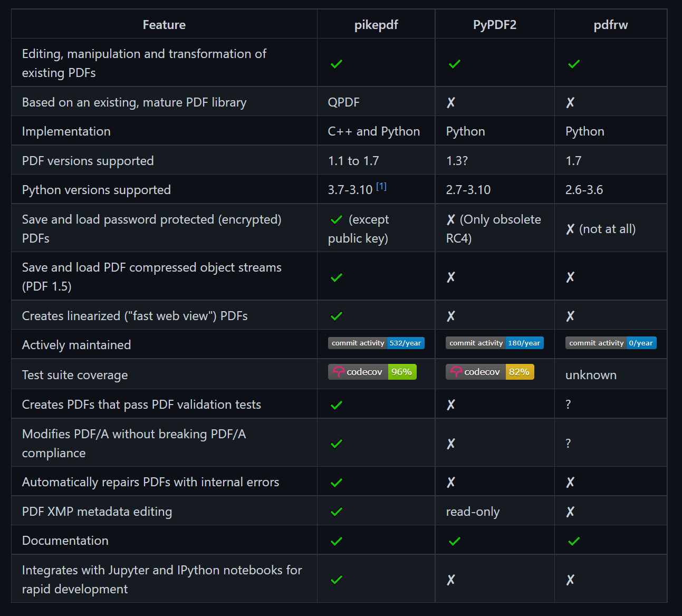This screenshot has width=682, height=616.
Task: Click pdfrw X mark in XMP metadata row
Action: coord(570,512)
